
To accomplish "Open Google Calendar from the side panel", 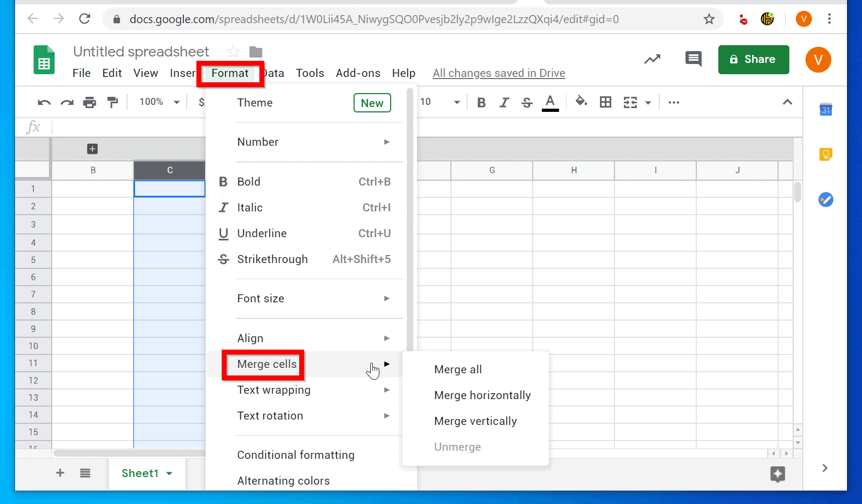I will pyautogui.click(x=825, y=109).
